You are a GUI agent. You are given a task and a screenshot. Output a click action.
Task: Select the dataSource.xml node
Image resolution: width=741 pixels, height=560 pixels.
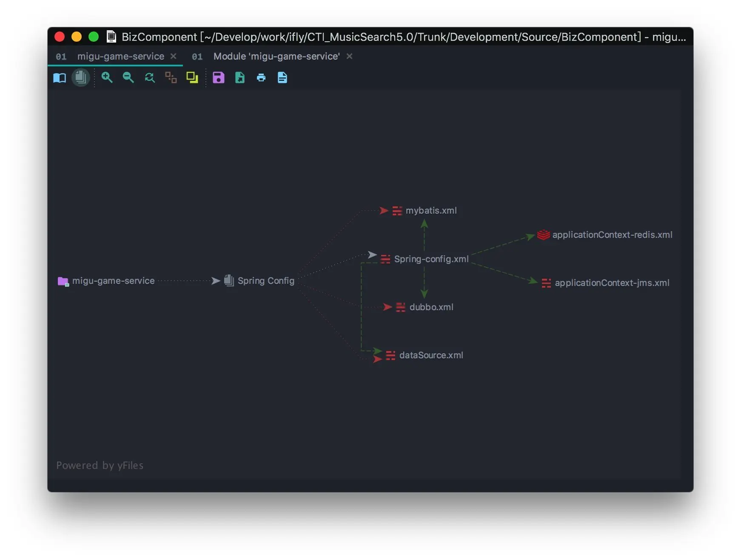pyautogui.click(x=430, y=355)
